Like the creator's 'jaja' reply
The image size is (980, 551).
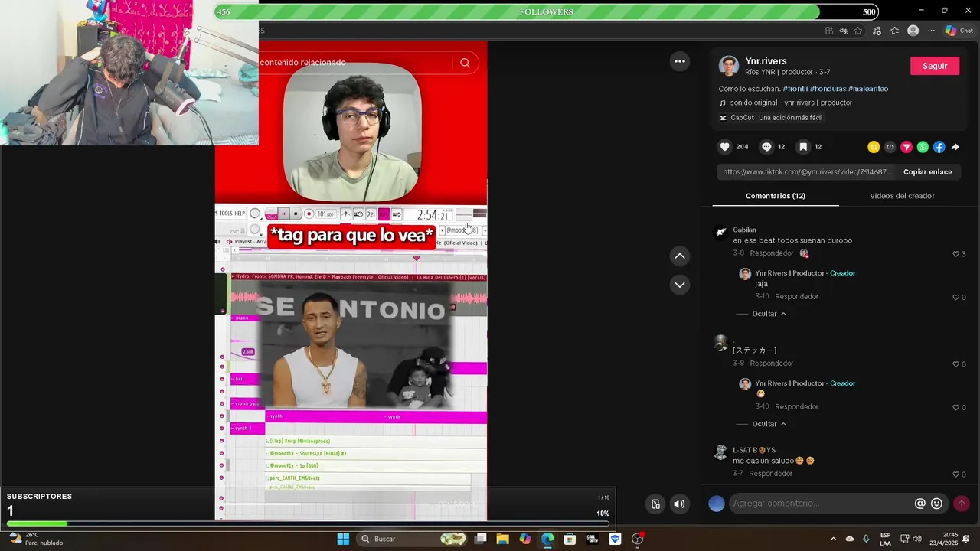pyautogui.click(x=955, y=297)
